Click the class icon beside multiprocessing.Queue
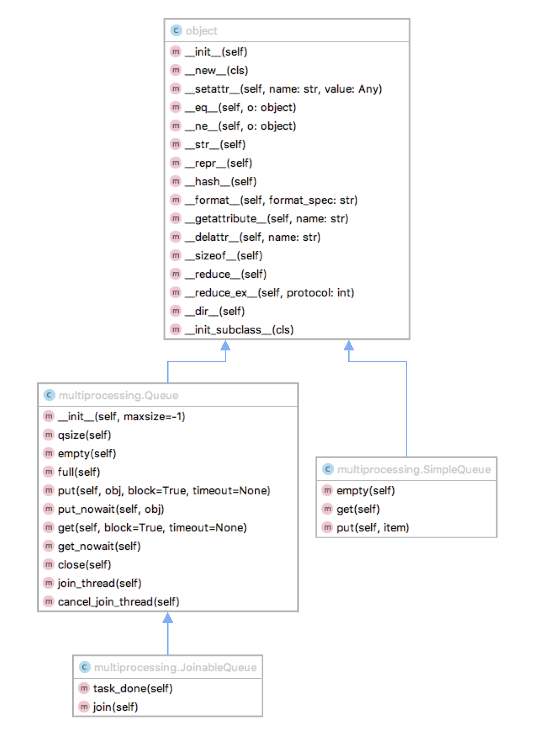534x756 pixels. [49, 395]
